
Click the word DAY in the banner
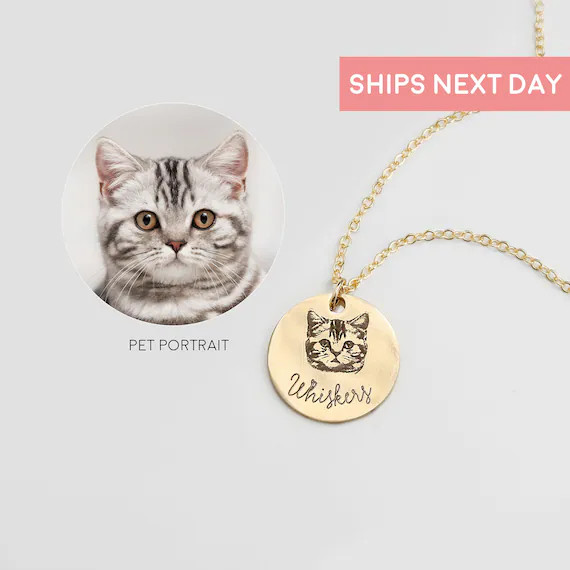535,84
